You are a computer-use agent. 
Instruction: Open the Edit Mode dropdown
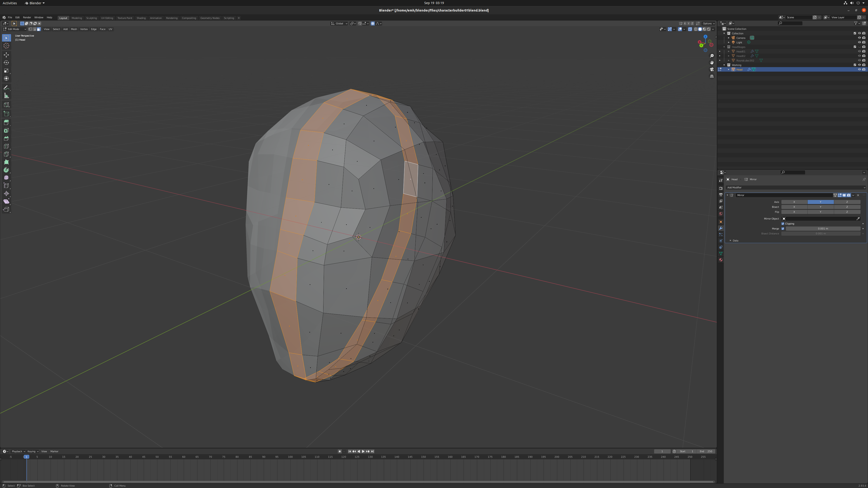(14, 29)
